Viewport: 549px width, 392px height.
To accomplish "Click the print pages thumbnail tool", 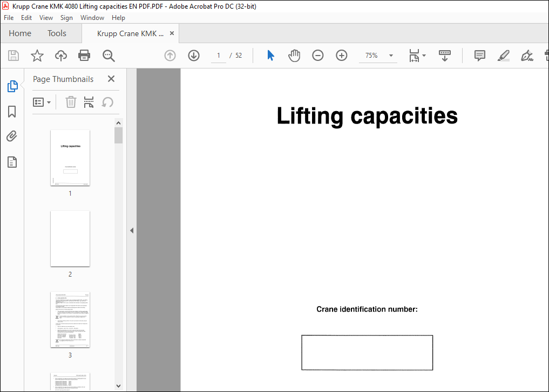I will pos(89,102).
